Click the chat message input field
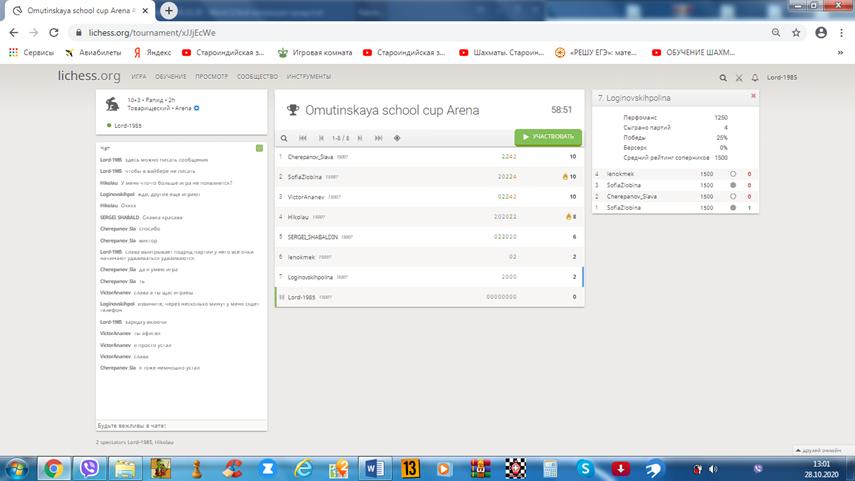855x481 pixels. 180,424
